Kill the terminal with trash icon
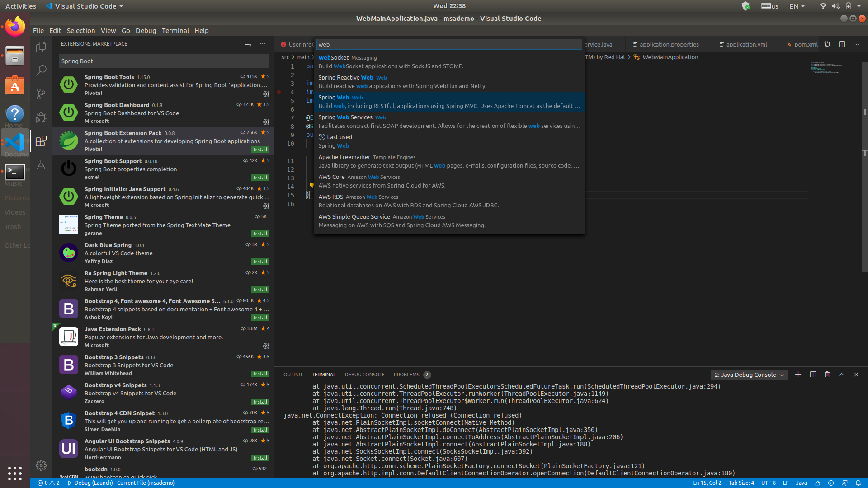Screen dimensions: 868x488 coord(827,375)
